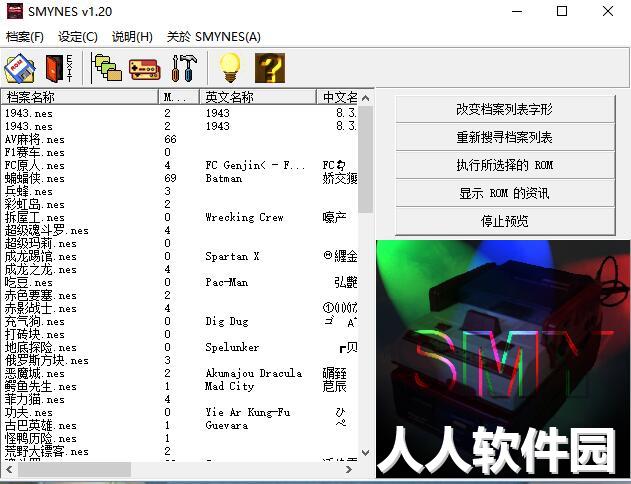Click the English name Mad City

(x=229, y=386)
